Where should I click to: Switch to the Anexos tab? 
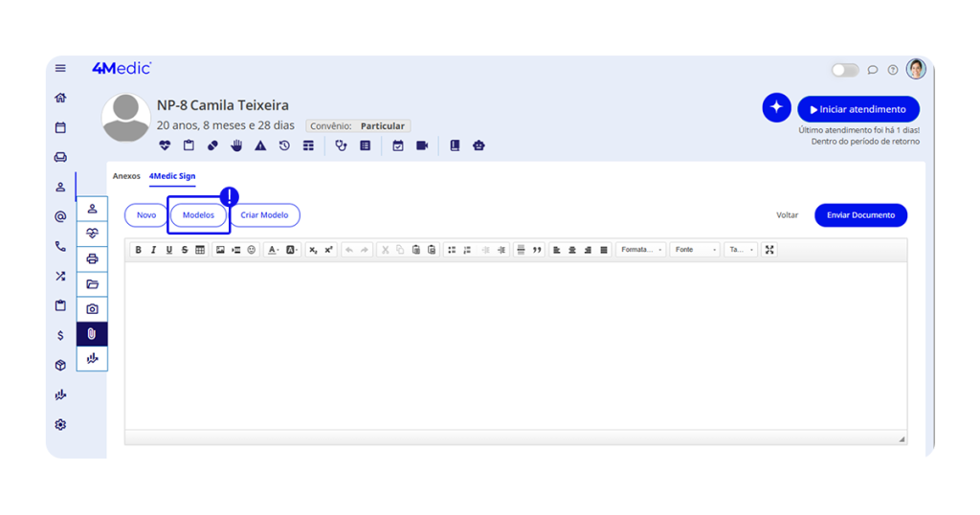(126, 176)
